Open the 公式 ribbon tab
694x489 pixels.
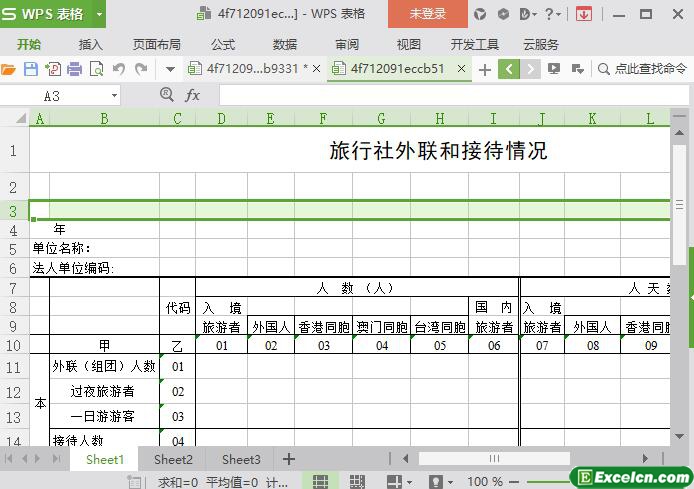223,44
